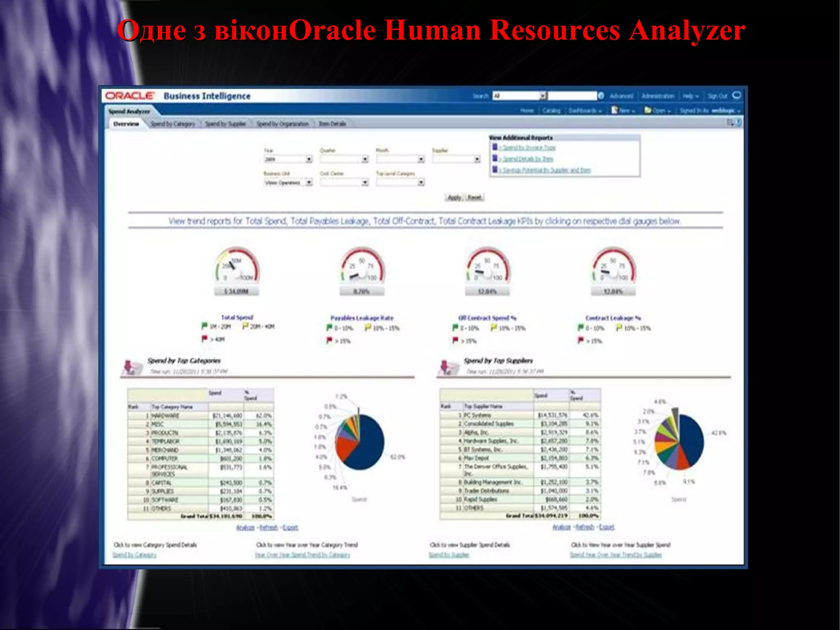Click the Administration link
Image resolution: width=840 pixels, height=630 pixels.
point(658,96)
